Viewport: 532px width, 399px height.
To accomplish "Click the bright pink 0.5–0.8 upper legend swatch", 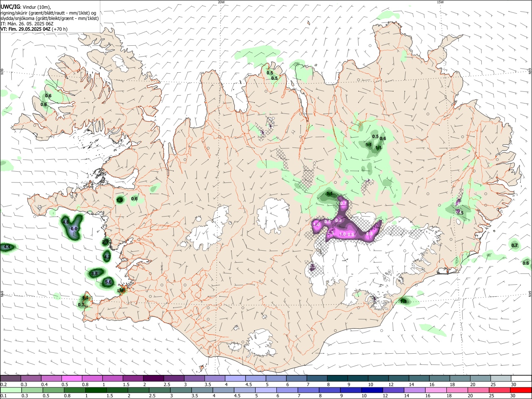I will (71, 379).
